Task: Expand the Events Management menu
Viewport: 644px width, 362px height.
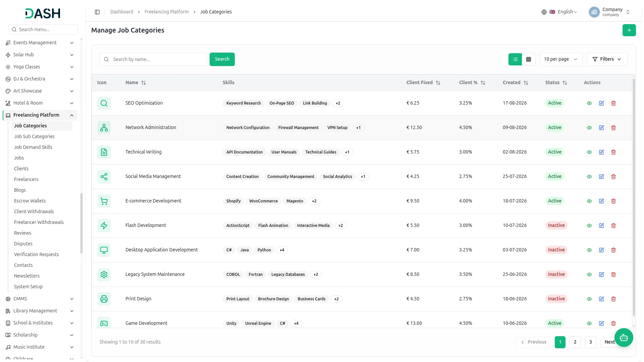Action: (40, 43)
